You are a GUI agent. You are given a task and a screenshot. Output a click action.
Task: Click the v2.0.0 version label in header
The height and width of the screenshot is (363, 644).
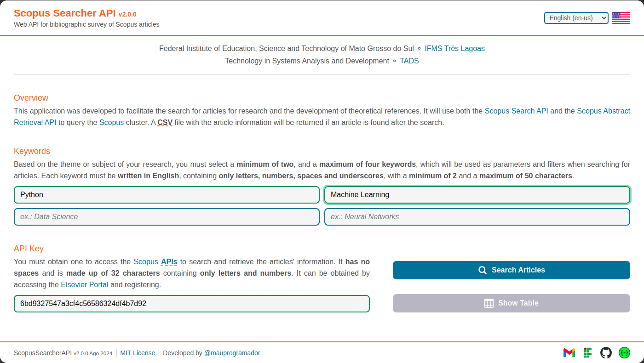point(127,14)
